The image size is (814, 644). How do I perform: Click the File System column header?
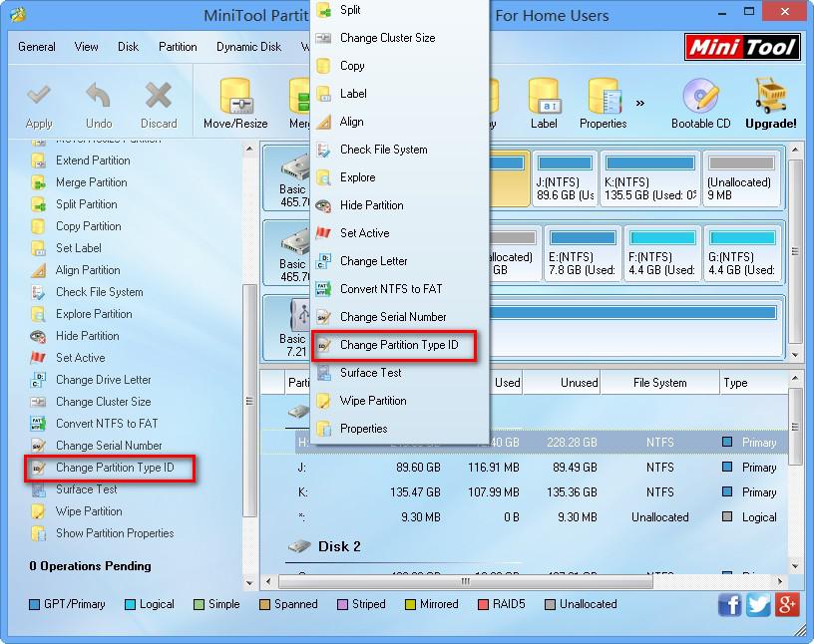pyautogui.click(x=659, y=383)
